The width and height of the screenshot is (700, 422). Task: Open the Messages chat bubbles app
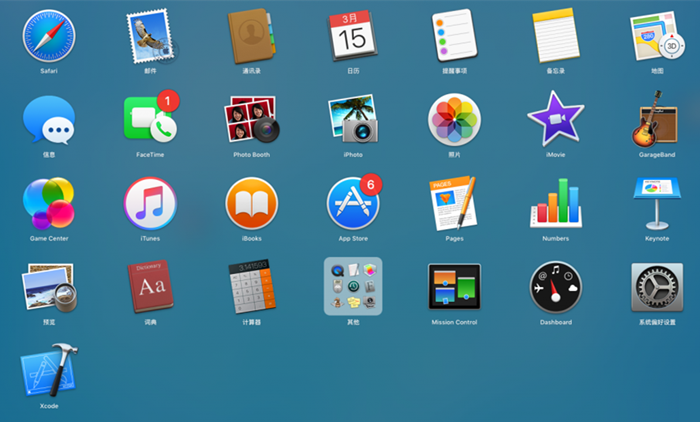pos(49,120)
